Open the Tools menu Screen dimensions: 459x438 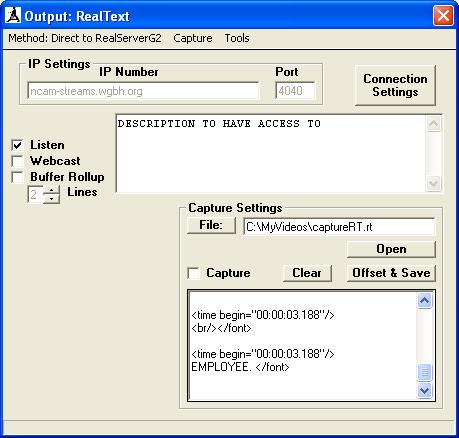tap(237, 38)
